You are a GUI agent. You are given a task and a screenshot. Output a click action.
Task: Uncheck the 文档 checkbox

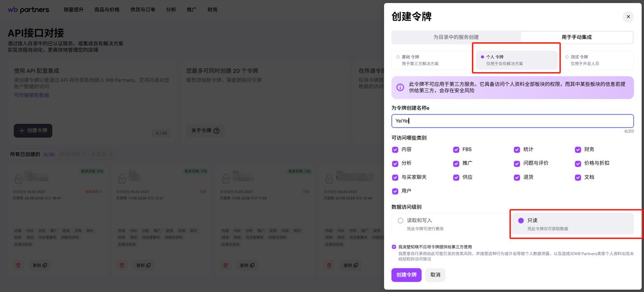(578, 177)
